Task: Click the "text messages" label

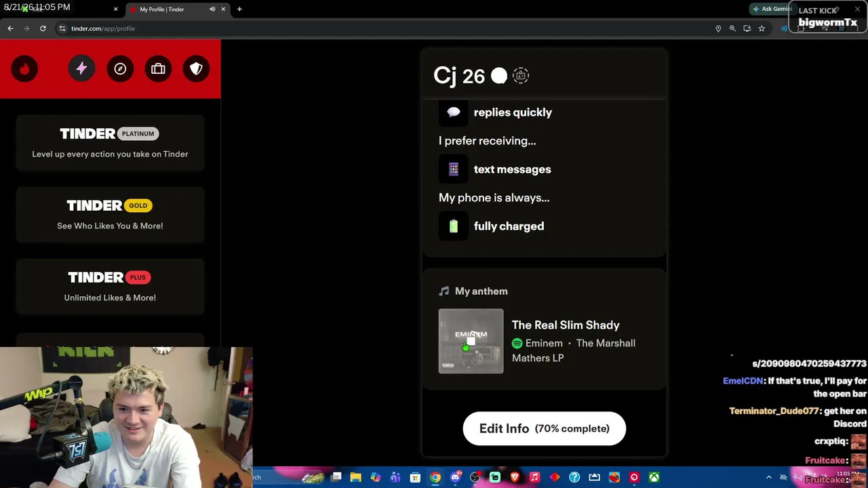Action: [513, 169]
